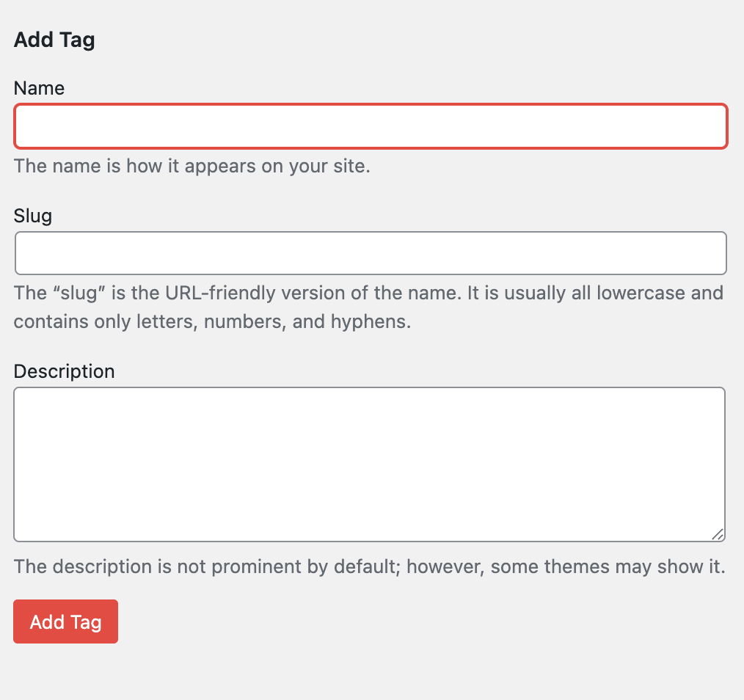Click the Add Tag heading
The height and width of the screenshot is (700, 744).
(54, 40)
